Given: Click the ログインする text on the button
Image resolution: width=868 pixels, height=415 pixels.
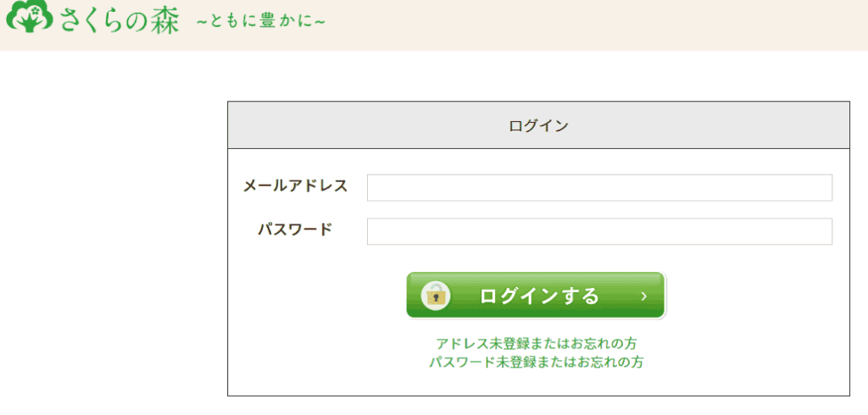Looking at the screenshot, I should (x=539, y=296).
